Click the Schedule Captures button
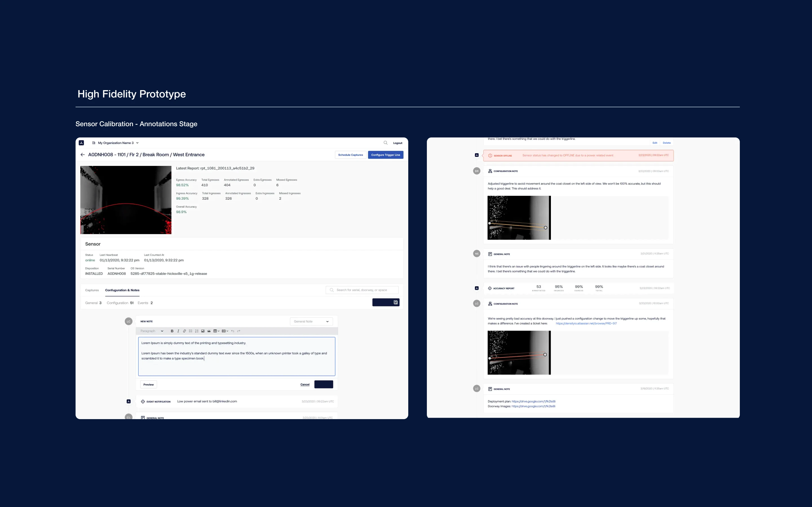Image resolution: width=812 pixels, height=507 pixels. pyautogui.click(x=351, y=155)
